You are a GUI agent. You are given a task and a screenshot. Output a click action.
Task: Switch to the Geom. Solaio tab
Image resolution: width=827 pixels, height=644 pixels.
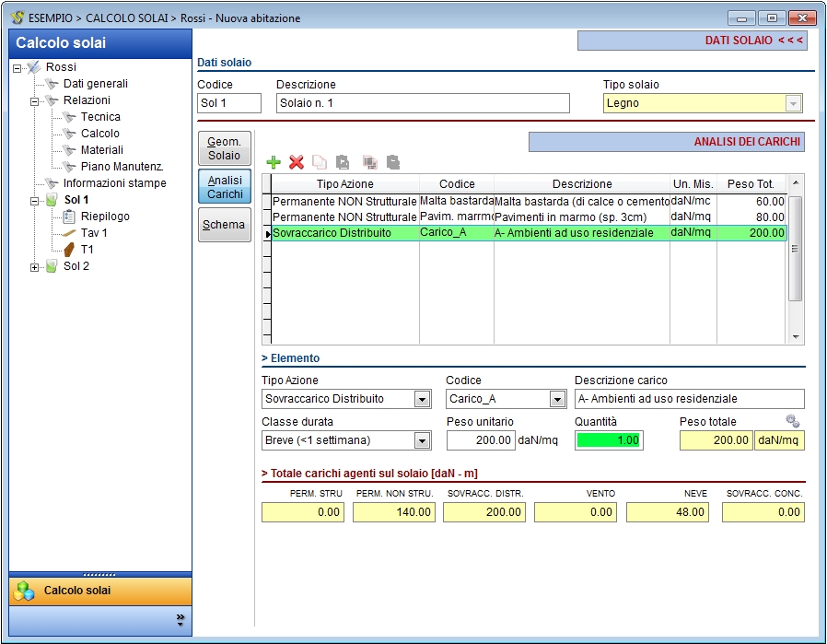[x=225, y=148]
